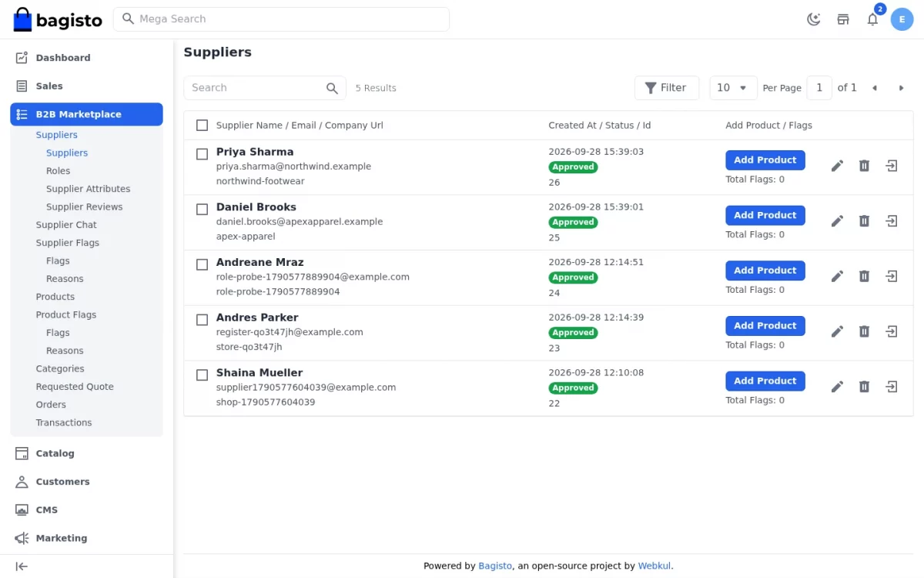Check the Andres Parker row checkbox
The width and height of the screenshot is (924, 578).
coord(202,320)
